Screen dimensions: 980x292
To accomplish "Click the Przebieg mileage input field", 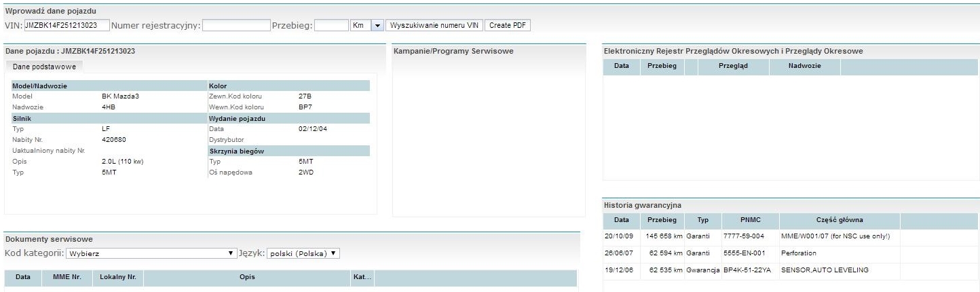I will (331, 26).
